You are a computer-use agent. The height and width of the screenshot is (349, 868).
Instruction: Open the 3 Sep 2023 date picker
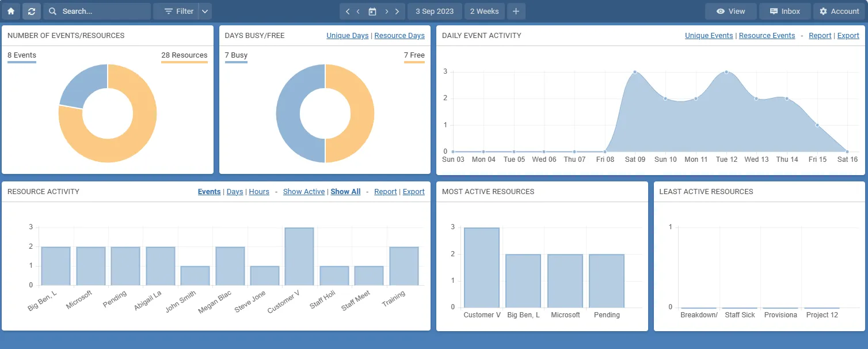(x=435, y=12)
